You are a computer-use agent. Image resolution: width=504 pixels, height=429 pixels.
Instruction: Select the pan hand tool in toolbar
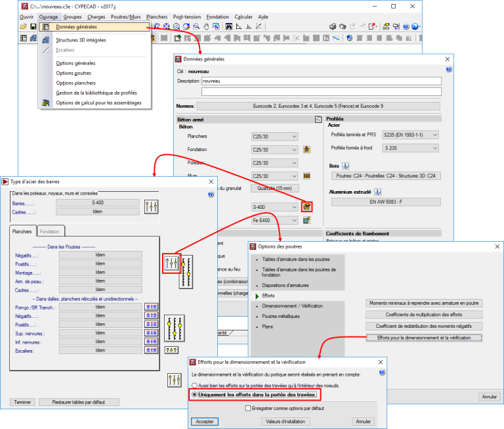click(x=206, y=26)
